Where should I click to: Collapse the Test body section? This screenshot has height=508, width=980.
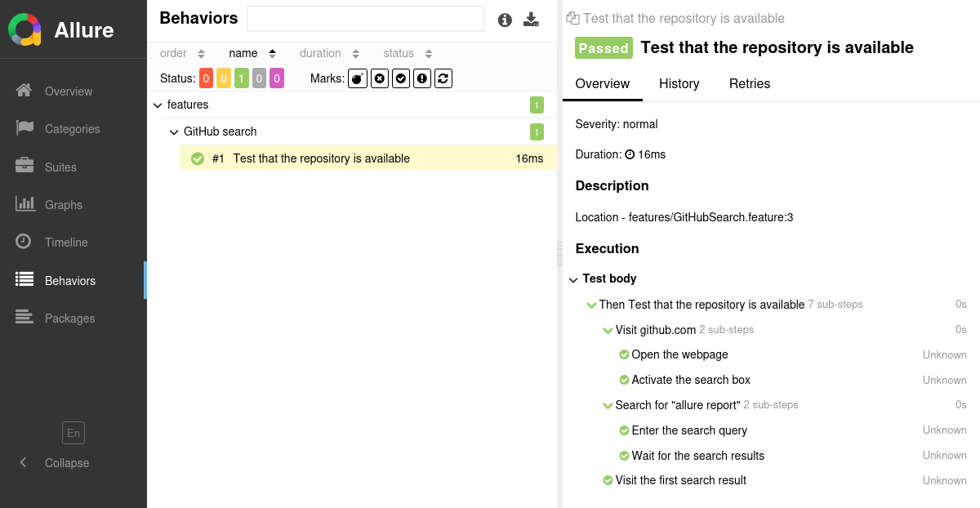click(x=573, y=279)
